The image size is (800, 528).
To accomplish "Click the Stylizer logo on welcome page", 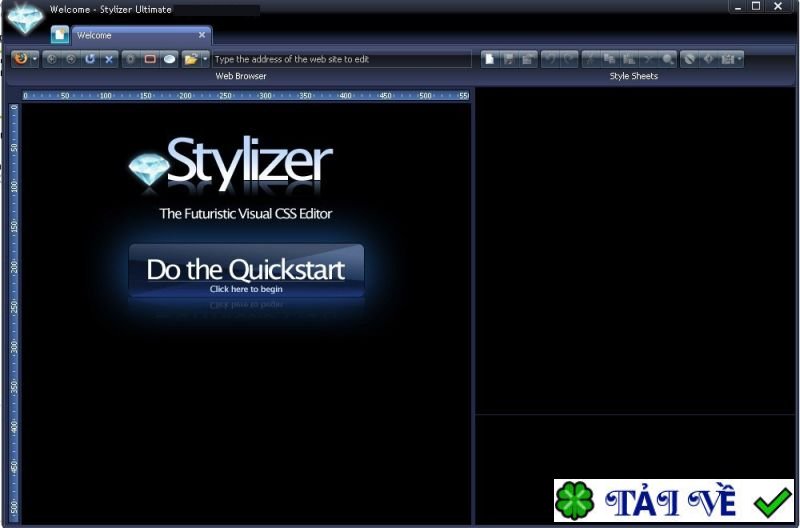I will pyautogui.click(x=231, y=163).
